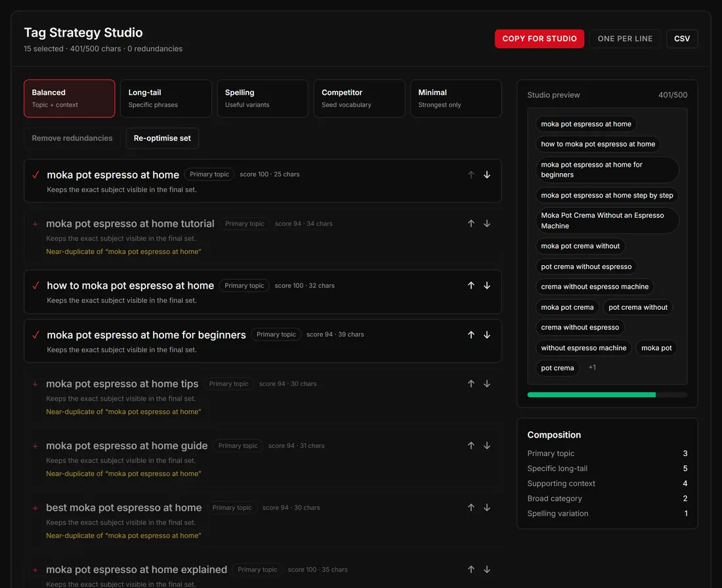Add 'moka pot espresso at home tutorial' with plus
722x588 pixels.
(35, 224)
